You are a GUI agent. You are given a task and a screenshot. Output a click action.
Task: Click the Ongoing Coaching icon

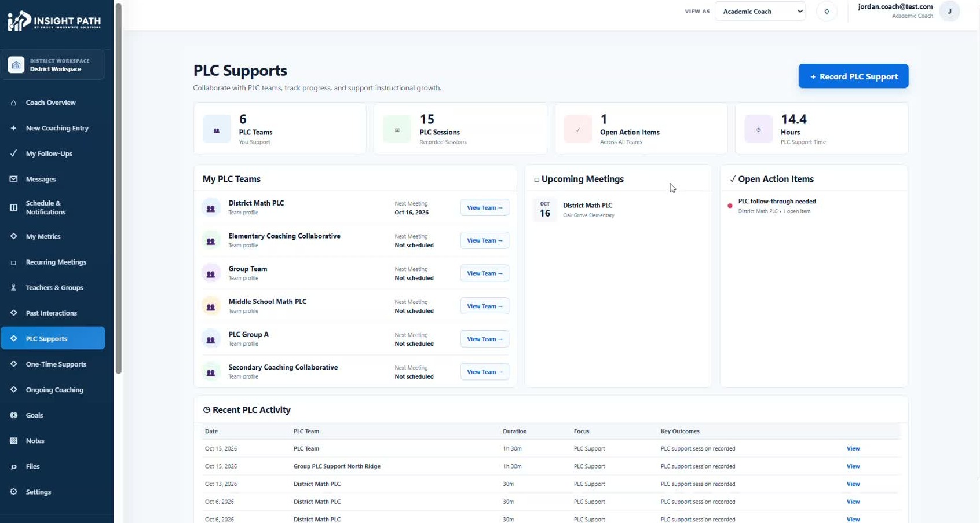coord(13,390)
